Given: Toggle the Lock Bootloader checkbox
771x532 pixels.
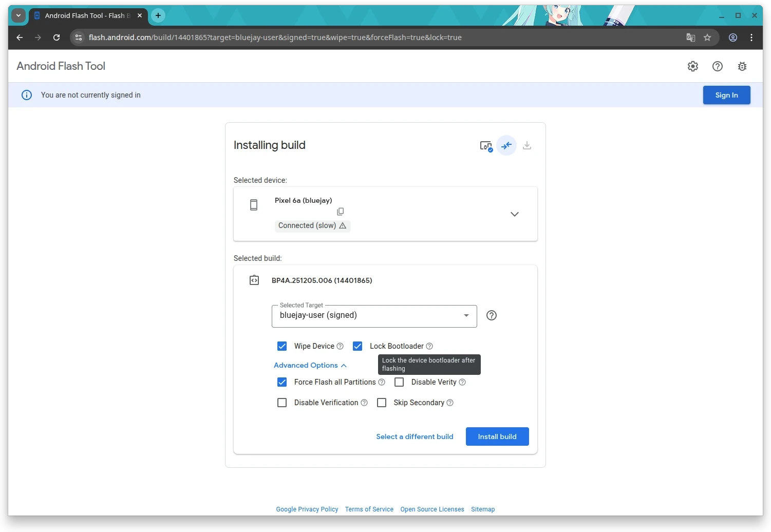Looking at the screenshot, I should pyautogui.click(x=358, y=346).
